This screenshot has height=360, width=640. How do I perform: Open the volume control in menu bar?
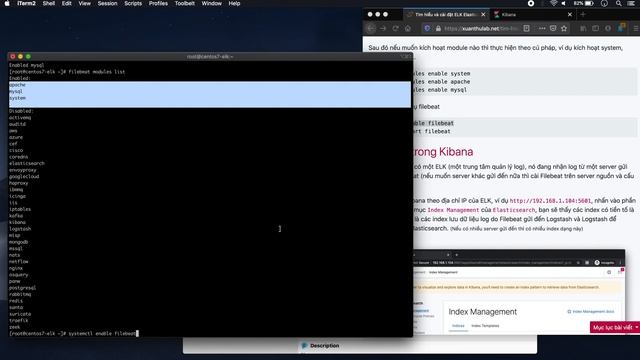coord(564,3)
